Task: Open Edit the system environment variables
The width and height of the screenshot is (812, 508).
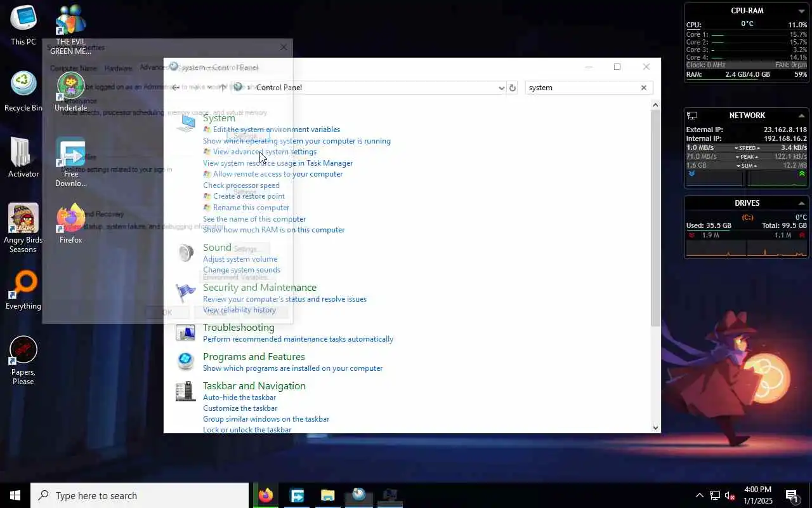Action: (277, 130)
